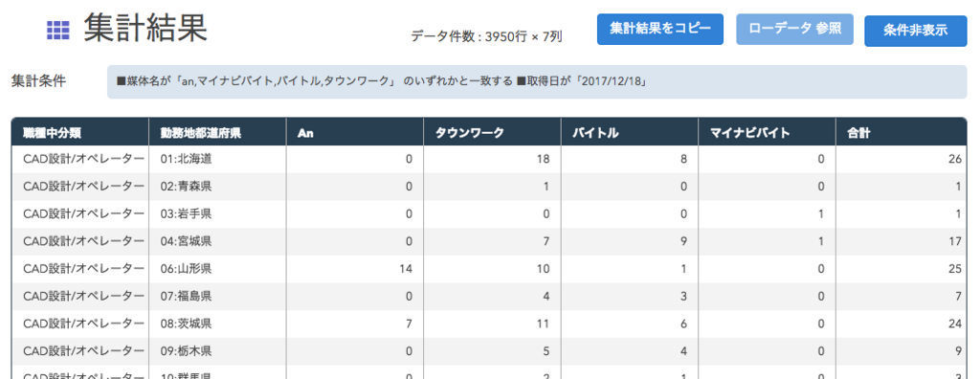Click the grid icon beside 集計結果 title
The image size is (980, 379).
coord(57,30)
